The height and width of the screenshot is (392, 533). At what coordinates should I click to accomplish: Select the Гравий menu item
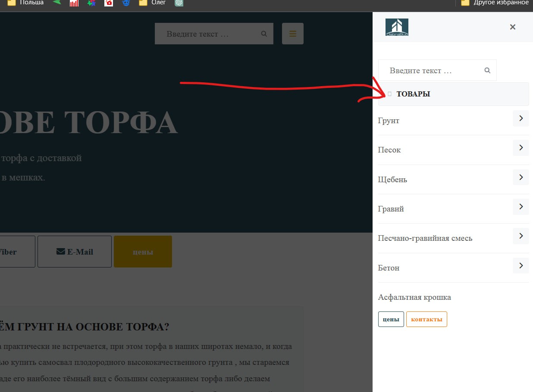coord(391,209)
